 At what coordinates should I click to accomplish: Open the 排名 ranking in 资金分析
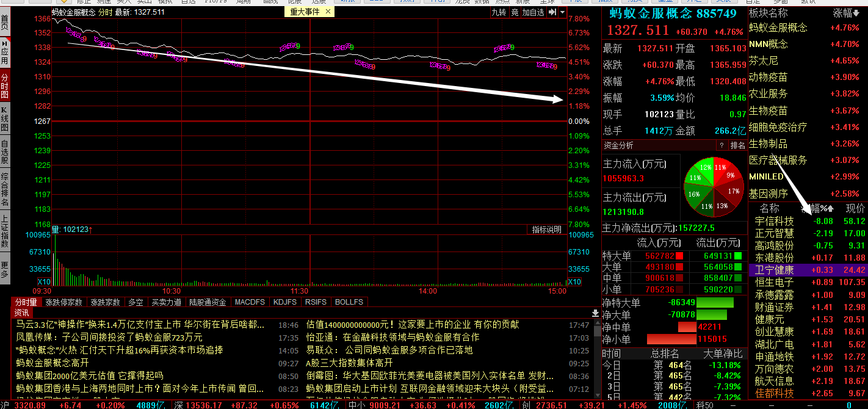pyautogui.click(x=738, y=145)
